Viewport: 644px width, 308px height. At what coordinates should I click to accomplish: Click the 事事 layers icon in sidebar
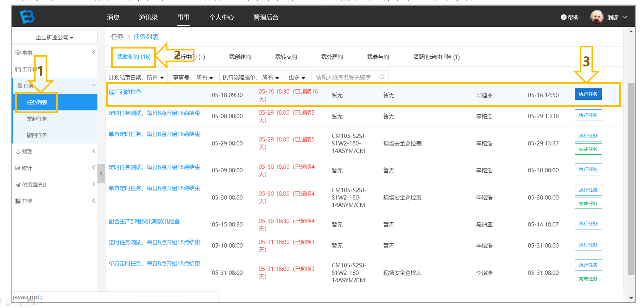[18, 52]
